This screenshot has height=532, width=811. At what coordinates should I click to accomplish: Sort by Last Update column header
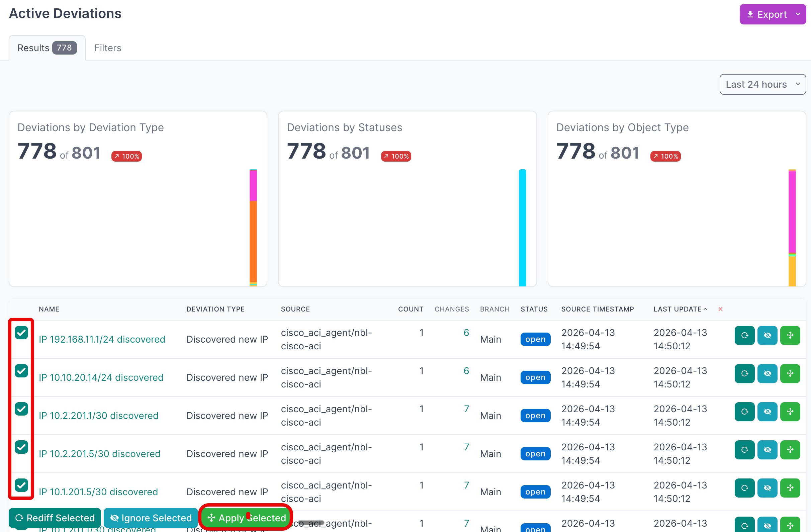(x=678, y=309)
